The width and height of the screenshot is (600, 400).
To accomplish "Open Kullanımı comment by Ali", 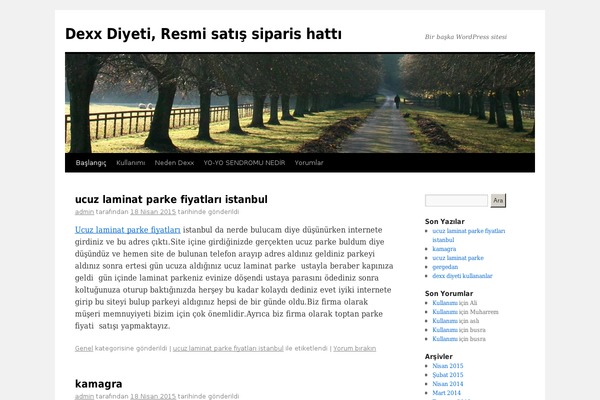I will (x=445, y=303).
